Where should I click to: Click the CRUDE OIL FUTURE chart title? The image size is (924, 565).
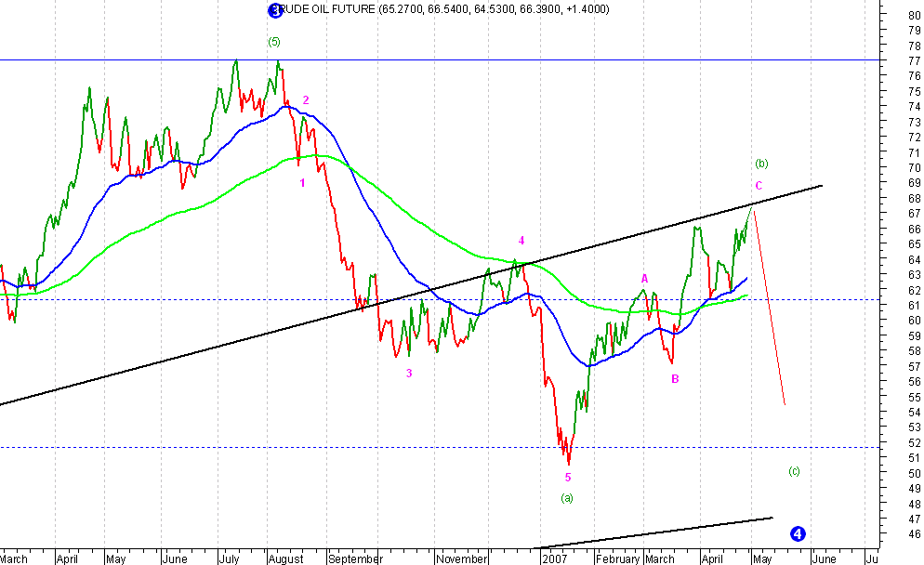click(441, 9)
